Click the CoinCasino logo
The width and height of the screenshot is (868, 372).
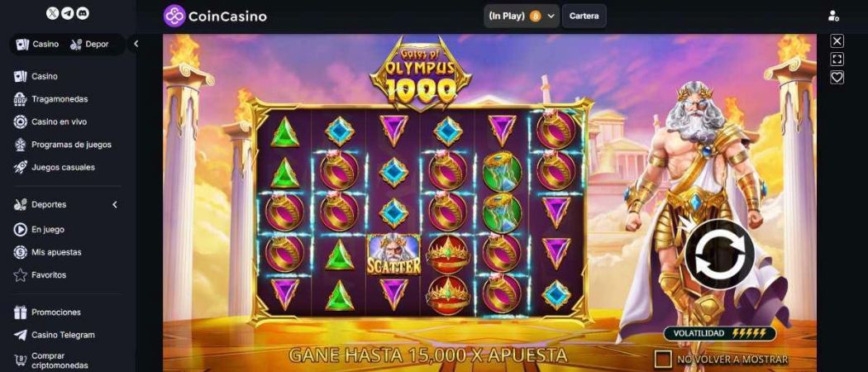click(215, 16)
